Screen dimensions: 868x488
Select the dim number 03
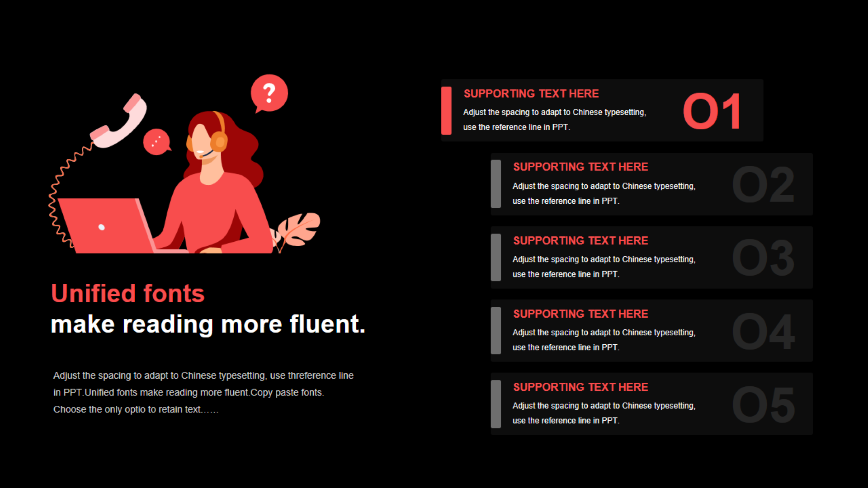pyautogui.click(x=764, y=258)
